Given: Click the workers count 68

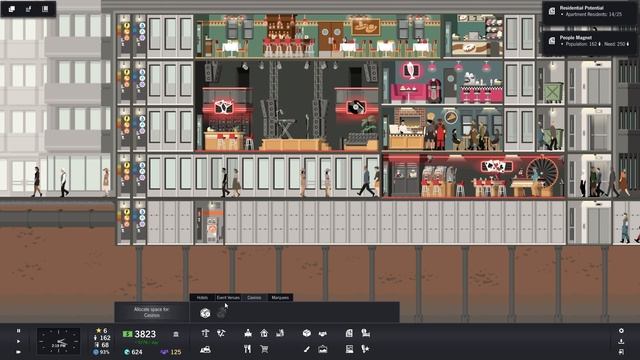Looking at the screenshot, I should coord(102,344).
